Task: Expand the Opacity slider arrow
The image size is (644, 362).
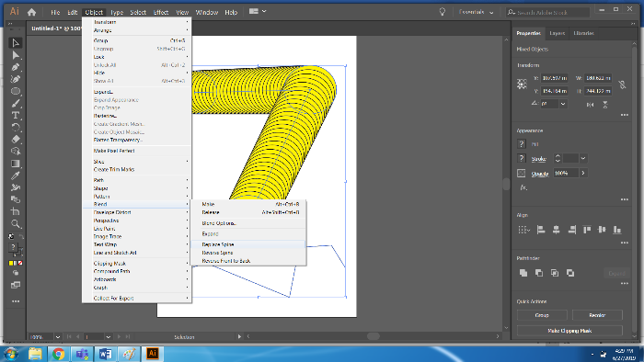Action: (x=583, y=173)
